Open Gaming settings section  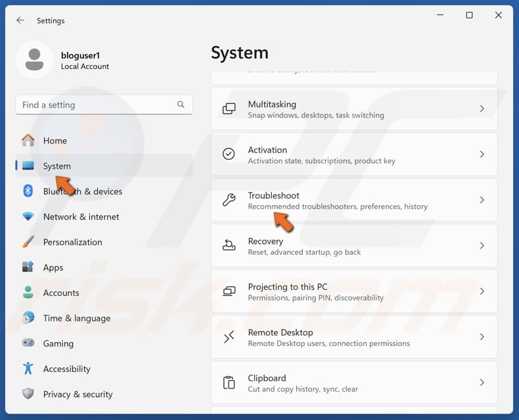click(104, 343)
